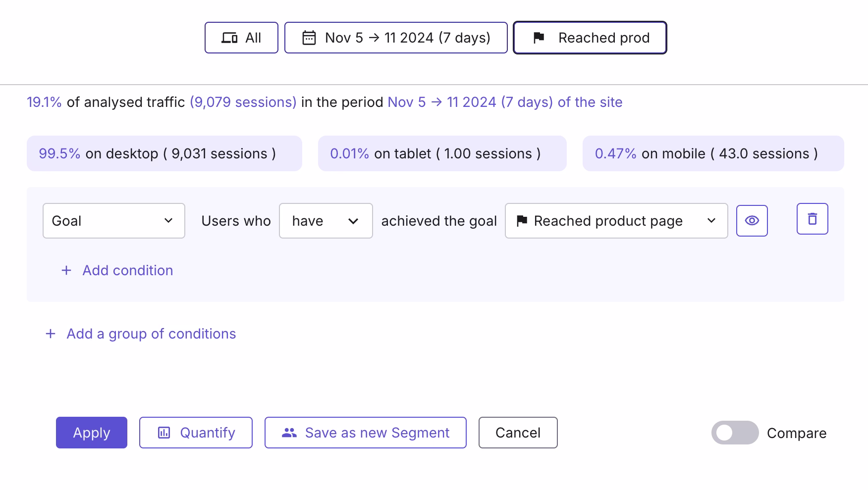Click the 19.1% traffic percentage
The height and width of the screenshot is (490, 868).
[44, 102]
